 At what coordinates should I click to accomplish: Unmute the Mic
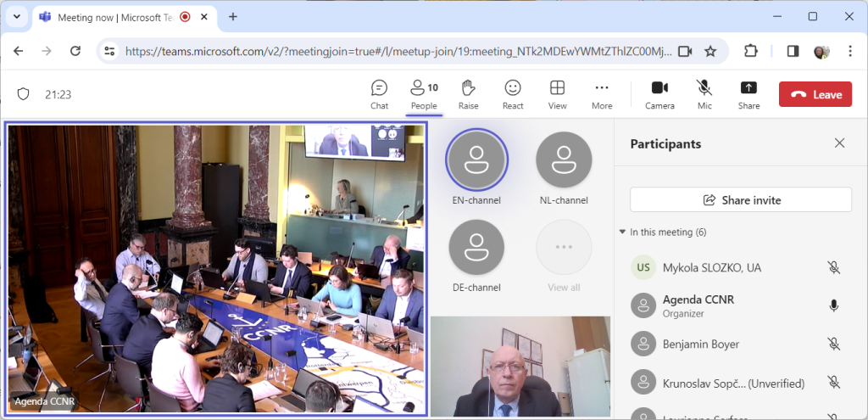704,94
